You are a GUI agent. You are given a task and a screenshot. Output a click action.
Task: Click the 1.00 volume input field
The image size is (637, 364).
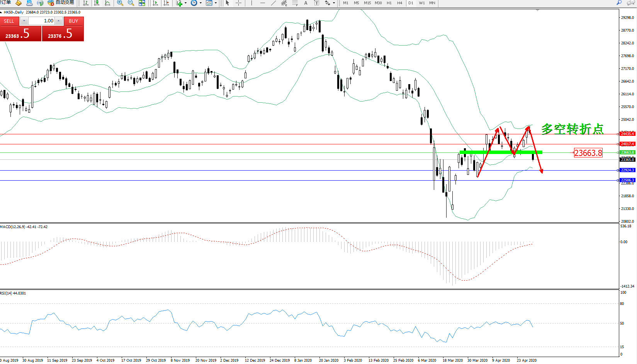[x=42, y=21]
